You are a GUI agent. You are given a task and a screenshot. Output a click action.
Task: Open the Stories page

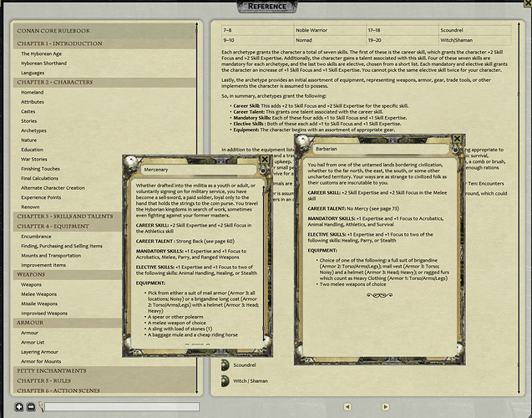(x=29, y=121)
